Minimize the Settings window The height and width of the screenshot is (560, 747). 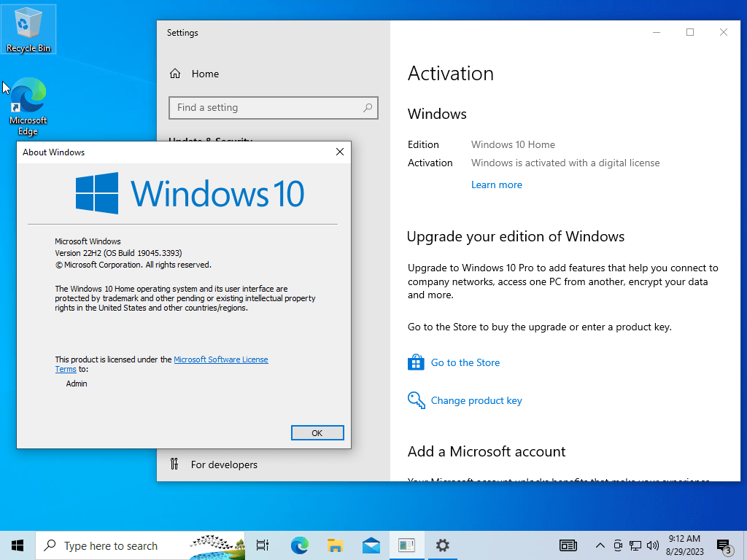[x=657, y=32]
